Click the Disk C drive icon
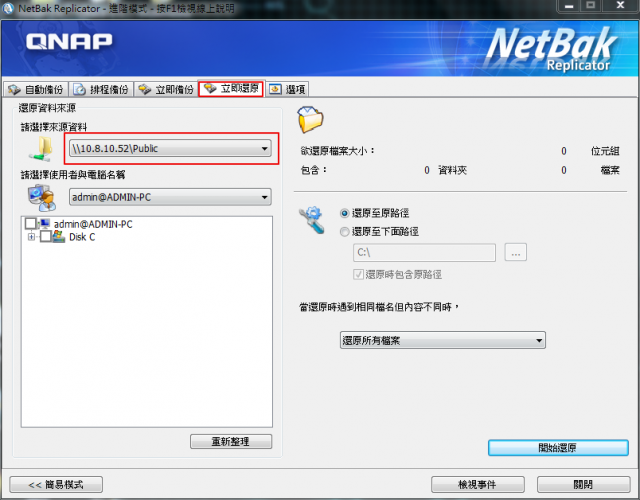The image size is (640, 500). [x=59, y=236]
